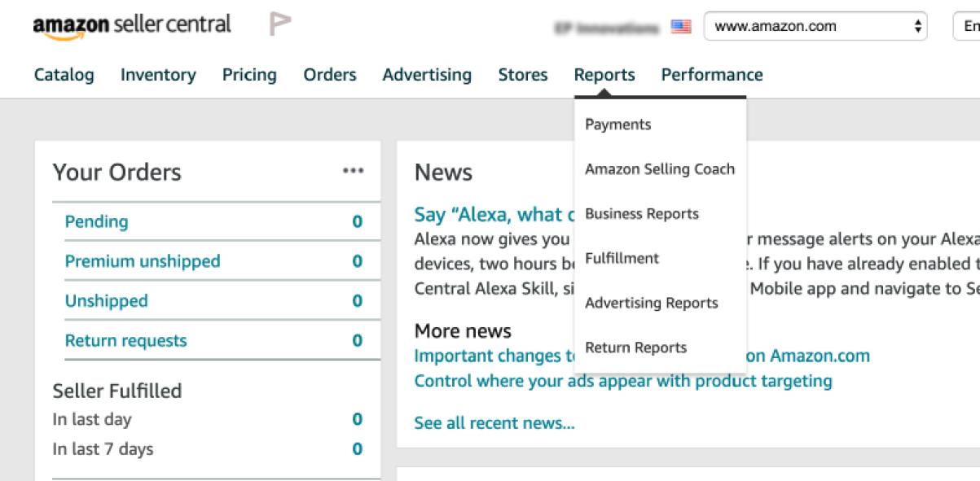Open the Performance menu
This screenshot has height=481, width=980.
712,75
